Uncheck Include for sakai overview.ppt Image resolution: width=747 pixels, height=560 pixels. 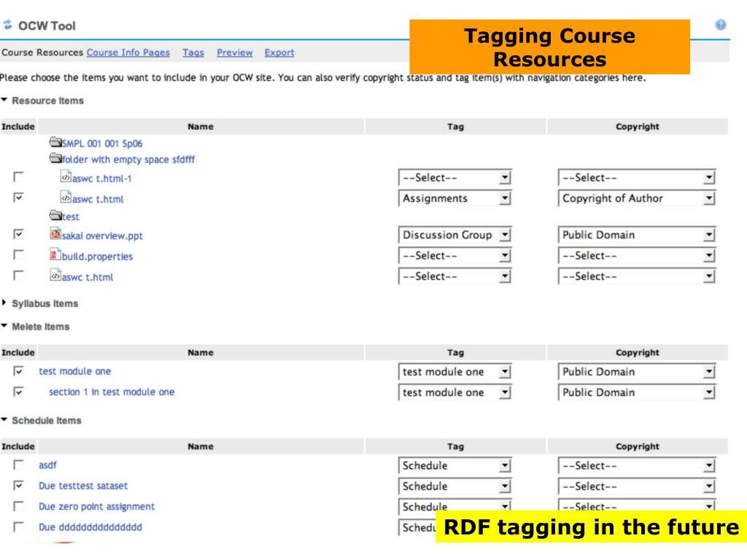tap(18, 234)
